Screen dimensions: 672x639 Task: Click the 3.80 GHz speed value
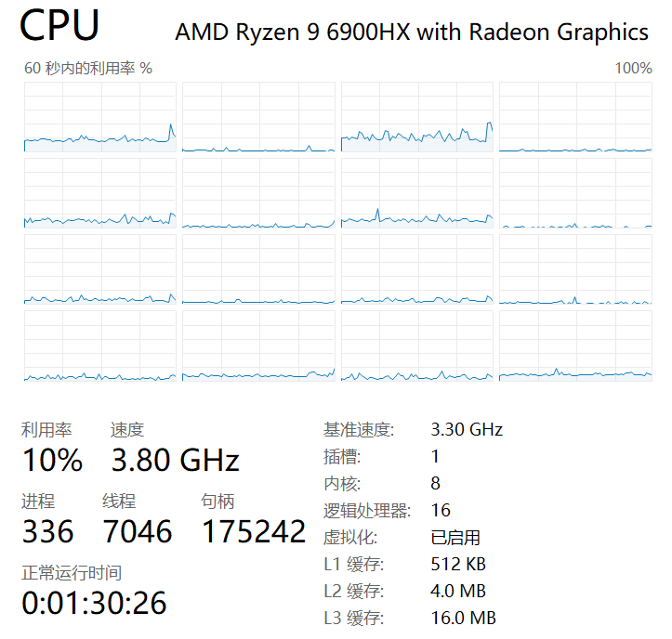pos(175,460)
